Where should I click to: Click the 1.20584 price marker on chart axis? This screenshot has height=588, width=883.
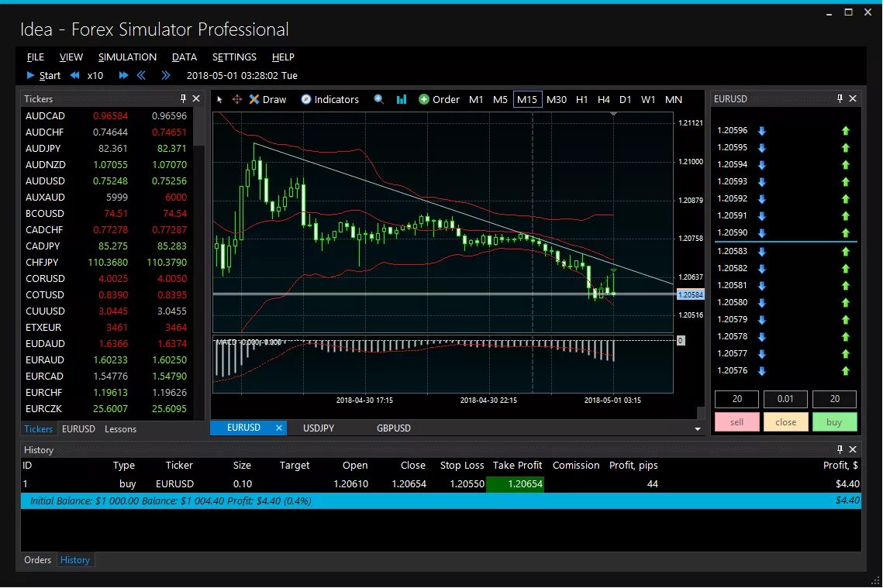coord(691,295)
